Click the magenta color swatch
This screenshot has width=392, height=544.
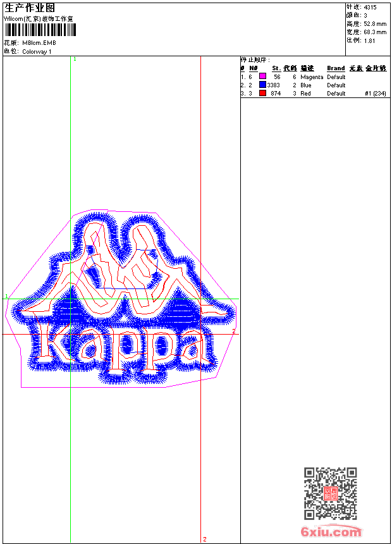(x=262, y=77)
